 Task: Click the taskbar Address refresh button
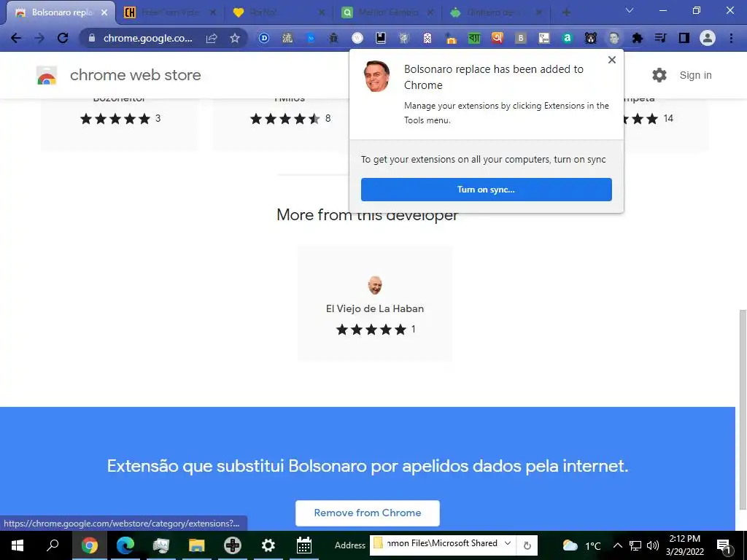tap(527, 545)
